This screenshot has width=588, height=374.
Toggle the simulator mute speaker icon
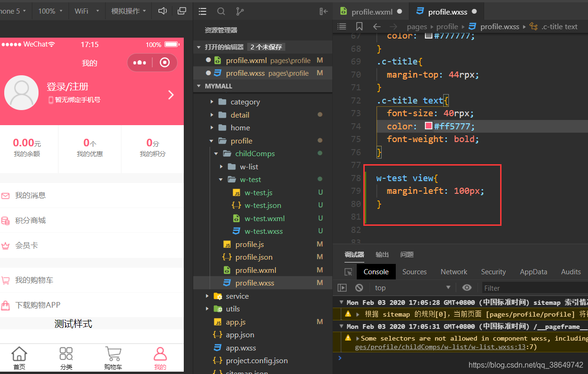[163, 11]
